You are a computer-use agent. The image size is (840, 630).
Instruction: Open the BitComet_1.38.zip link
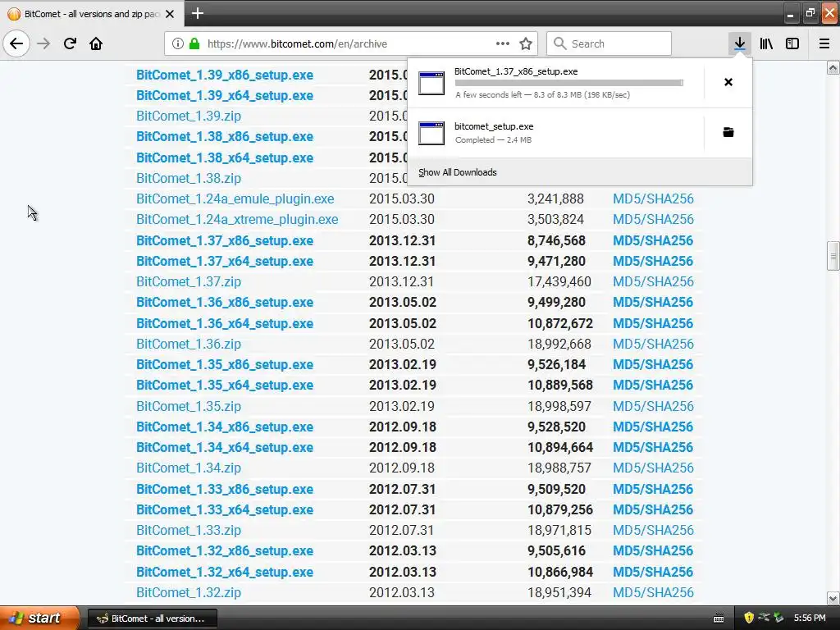[x=189, y=178]
